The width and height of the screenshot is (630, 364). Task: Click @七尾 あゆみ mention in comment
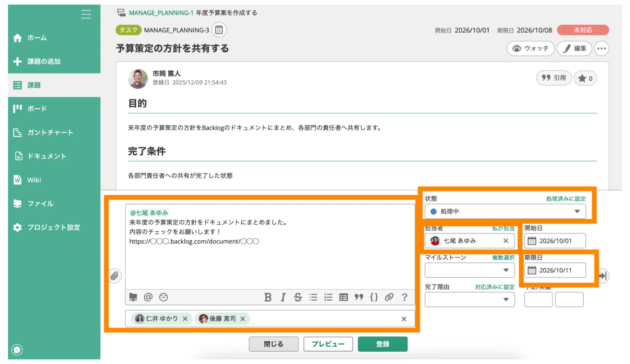pyautogui.click(x=149, y=213)
